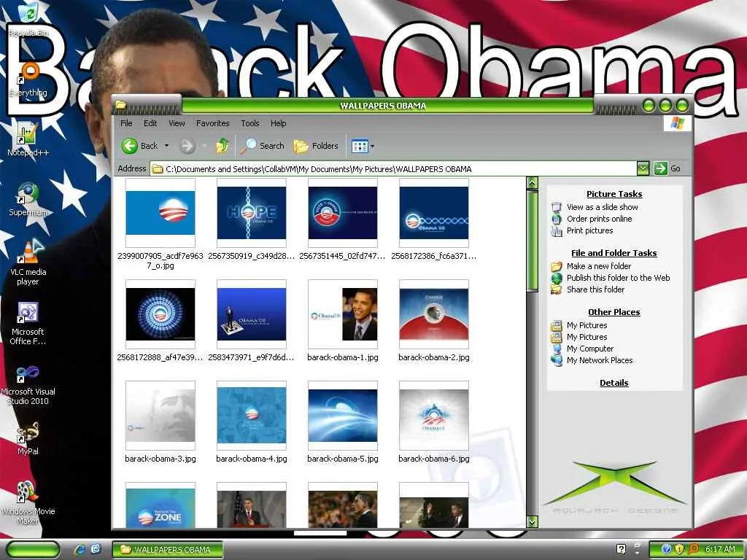Screen dimensions: 747x560
Task: Click the Views icon in toolbar
Action: (x=360, y=146)
